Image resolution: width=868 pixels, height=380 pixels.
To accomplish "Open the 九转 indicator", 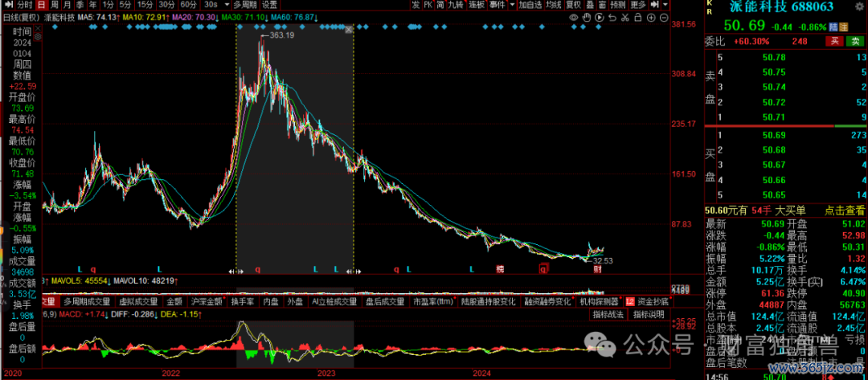I will tap(456, 5).
